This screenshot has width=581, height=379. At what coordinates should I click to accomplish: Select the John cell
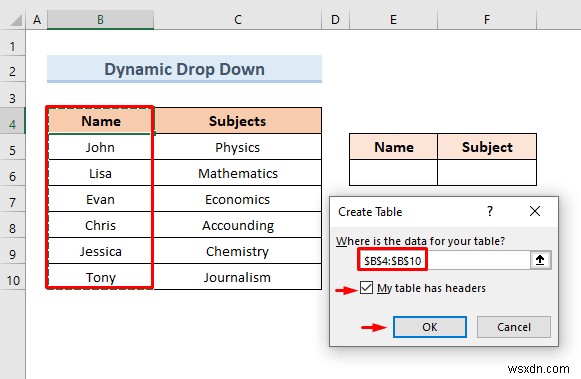(100, 147)
